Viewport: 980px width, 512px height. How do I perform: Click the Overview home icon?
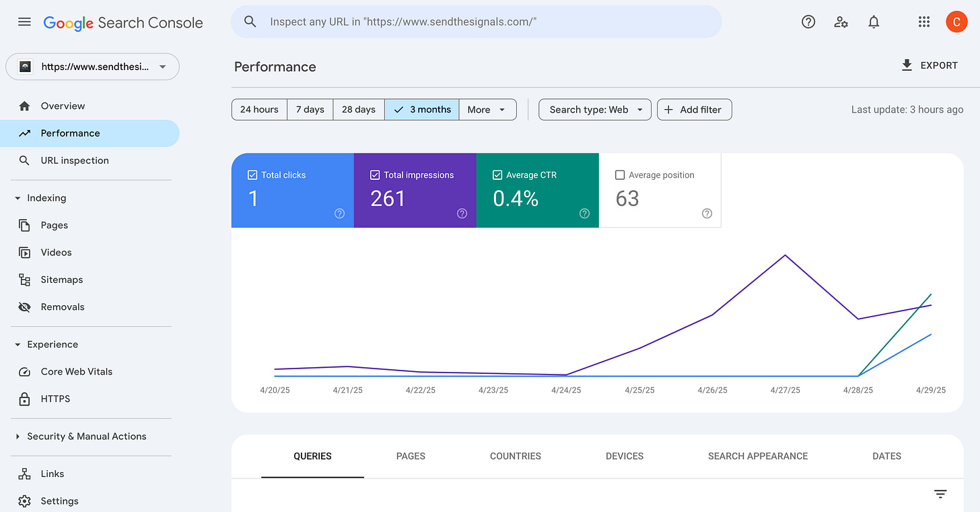(25, 106)
